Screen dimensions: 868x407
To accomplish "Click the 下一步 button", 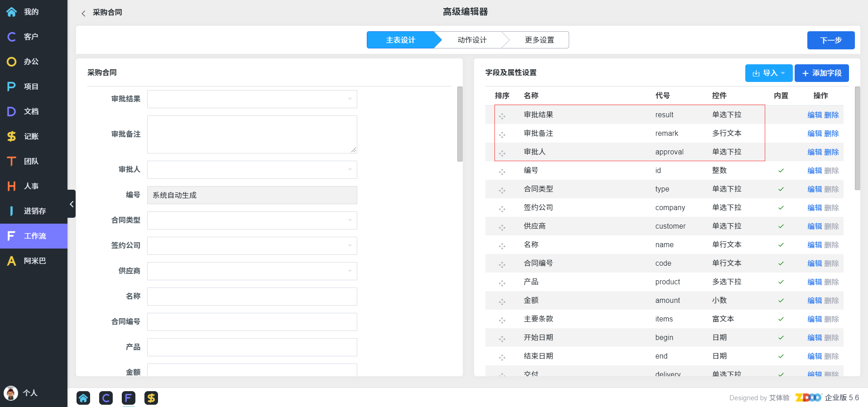I will click(830, 40).
